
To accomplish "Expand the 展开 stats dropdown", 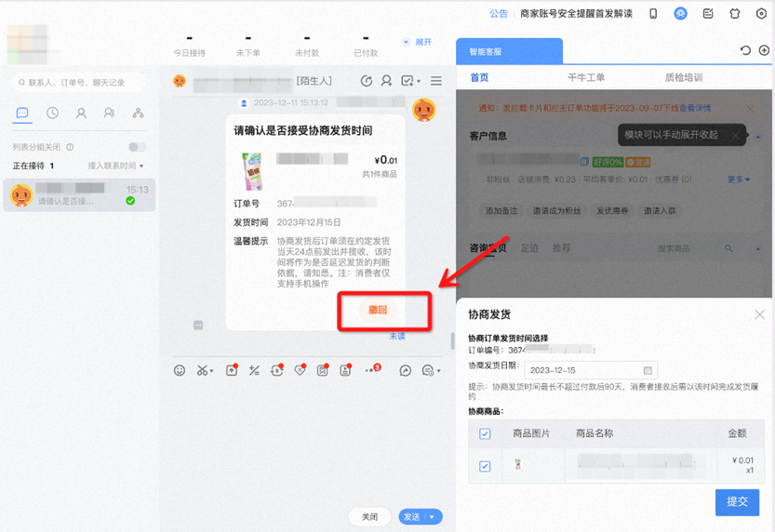I will pyautogui.click(x=418, y=42).
